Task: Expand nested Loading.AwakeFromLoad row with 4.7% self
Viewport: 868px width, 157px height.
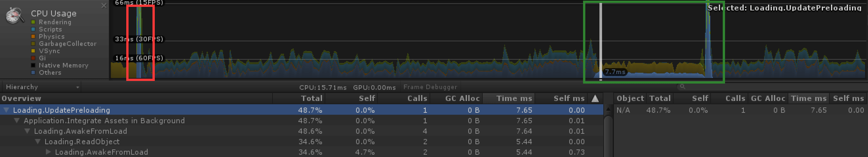Action: [48, 152]
